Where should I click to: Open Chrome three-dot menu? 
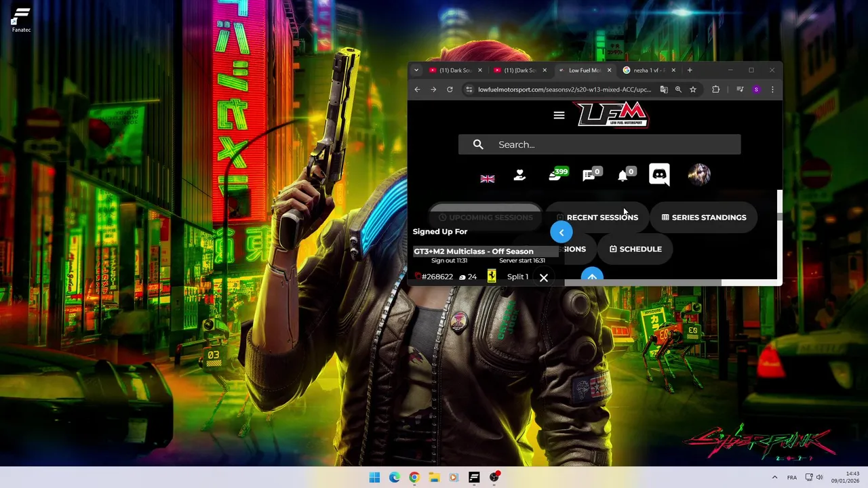point(772,89)
